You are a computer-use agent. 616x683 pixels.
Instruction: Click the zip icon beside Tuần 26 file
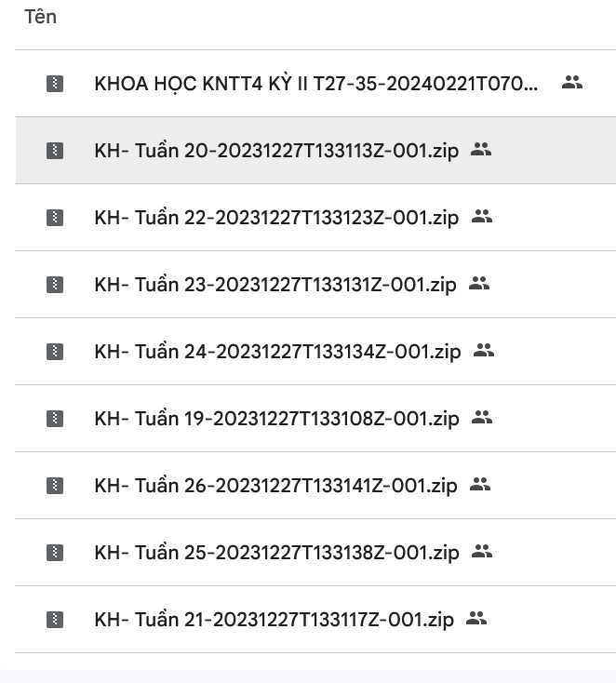click(55, 486)
